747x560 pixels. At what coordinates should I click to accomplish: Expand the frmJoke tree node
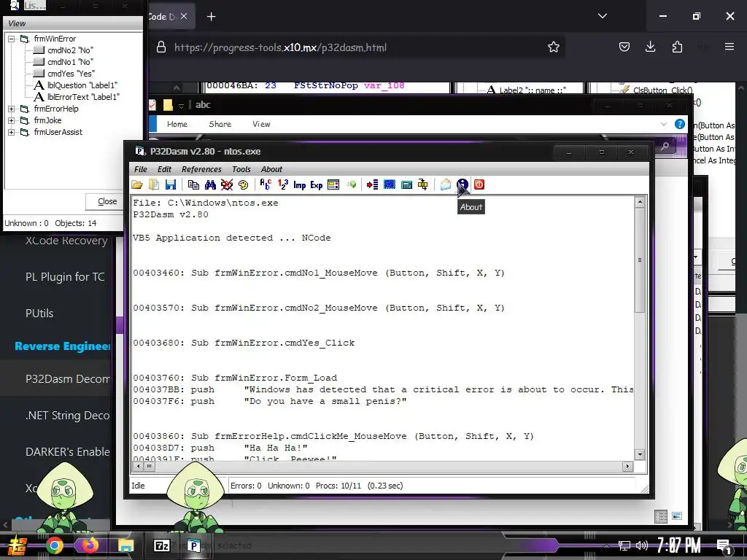(x=11, y=120)
